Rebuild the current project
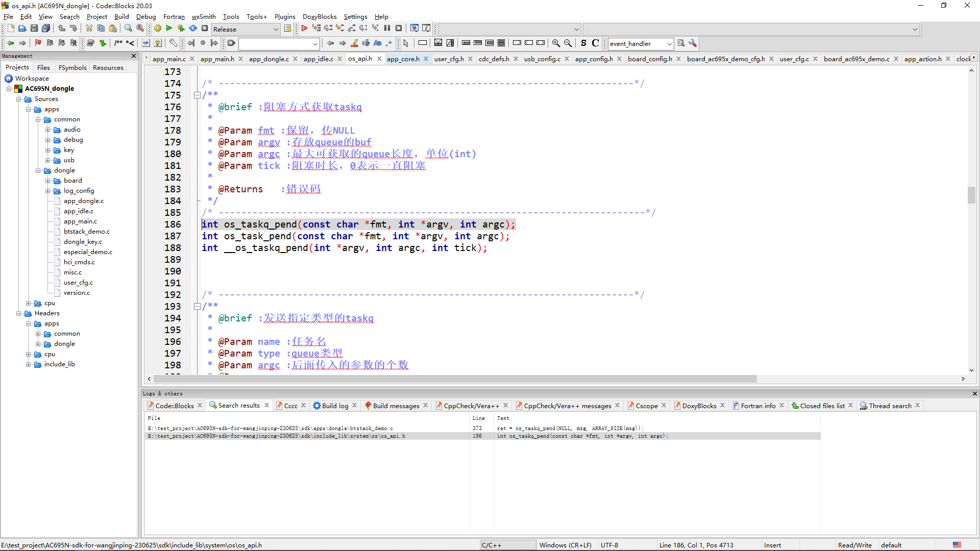Viewport: 980px width, 551px height. pos(193,29)
